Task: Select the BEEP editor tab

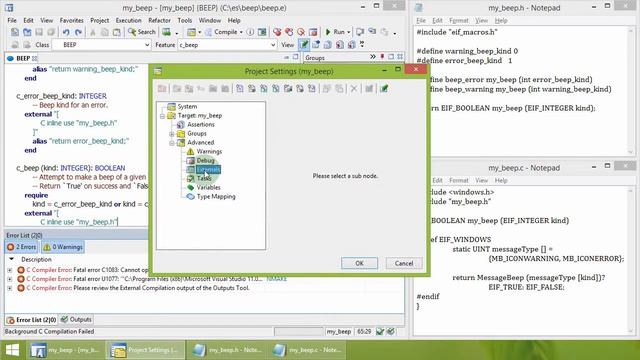Action: point(22,58)
